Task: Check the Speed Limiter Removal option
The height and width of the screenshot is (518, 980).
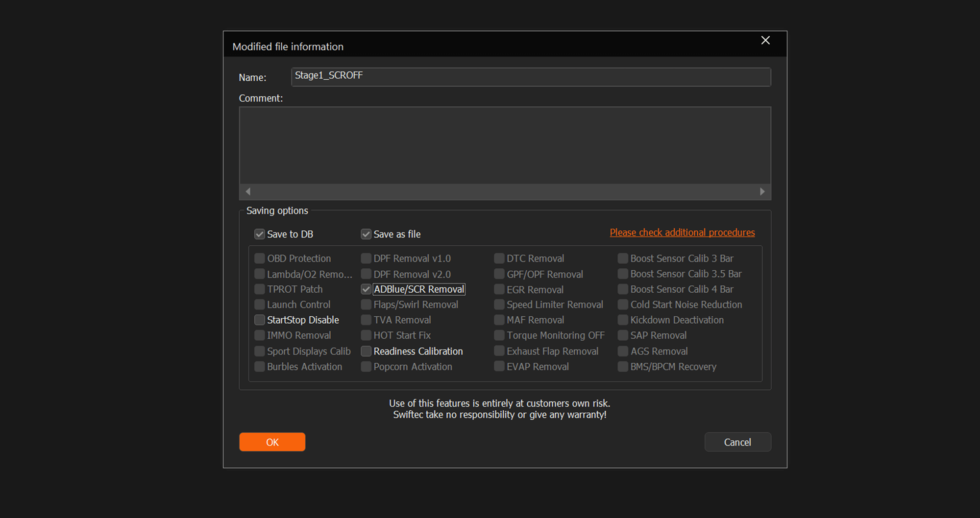Action: coord(499,305)
